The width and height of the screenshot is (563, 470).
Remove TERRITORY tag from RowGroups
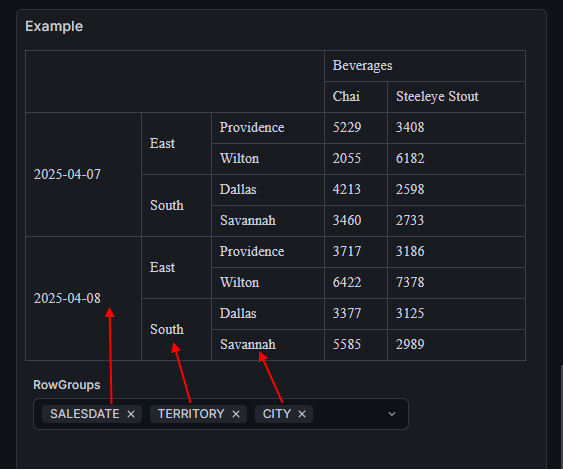(236, 414)
